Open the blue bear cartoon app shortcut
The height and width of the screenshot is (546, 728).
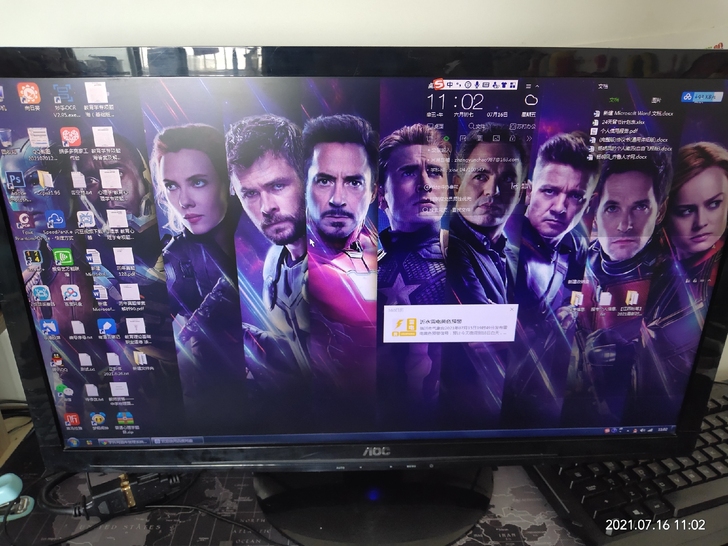[98, 419]
